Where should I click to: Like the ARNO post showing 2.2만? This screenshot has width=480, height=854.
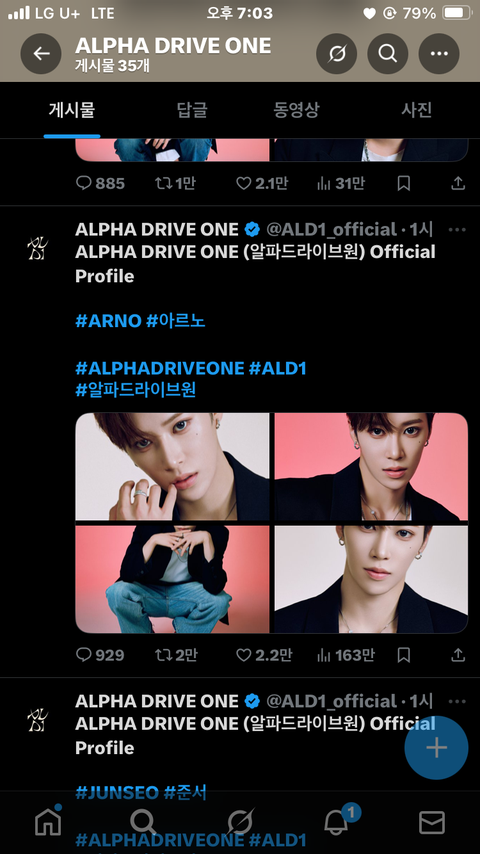264,655
